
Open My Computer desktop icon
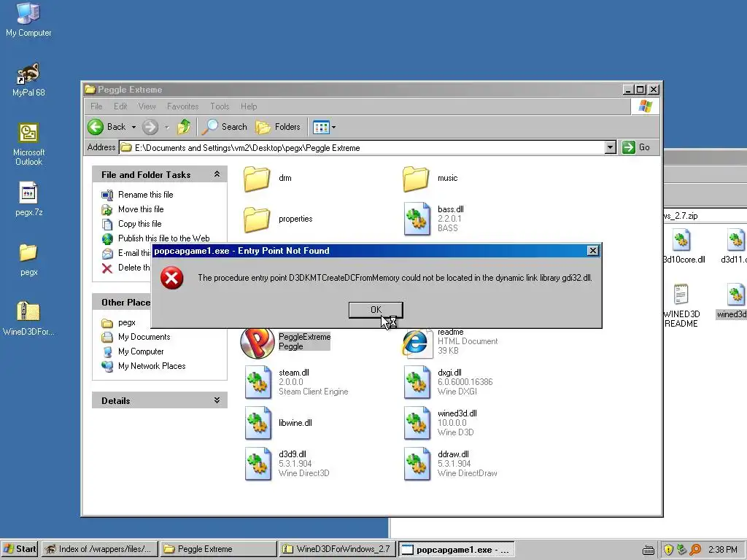(x=28, y=19)
